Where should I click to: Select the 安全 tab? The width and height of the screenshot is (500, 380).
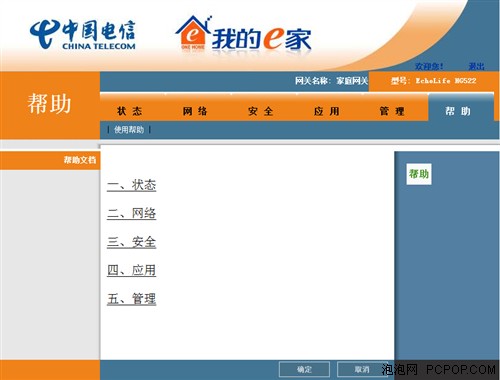click(x=261, y=111)
